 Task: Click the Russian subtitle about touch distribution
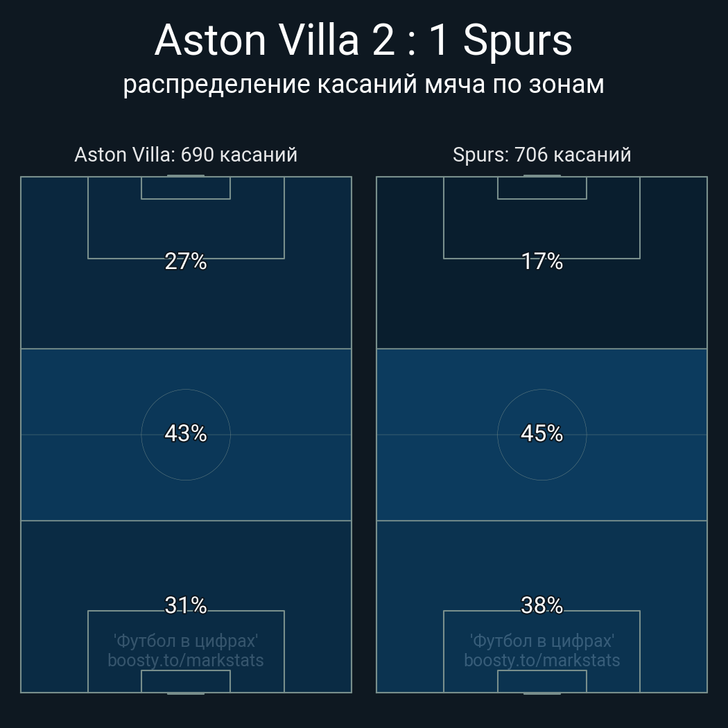click(363, 85)
